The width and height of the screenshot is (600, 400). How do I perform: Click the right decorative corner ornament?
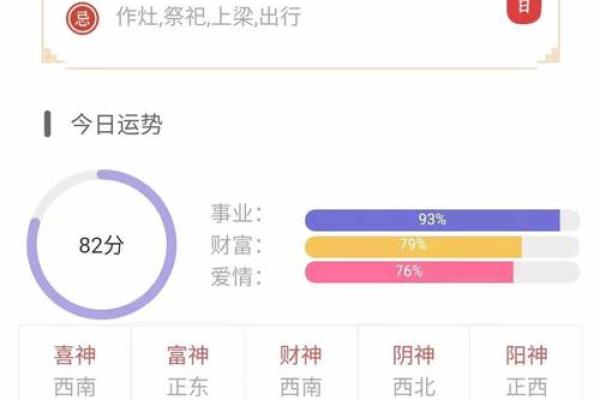549,53
